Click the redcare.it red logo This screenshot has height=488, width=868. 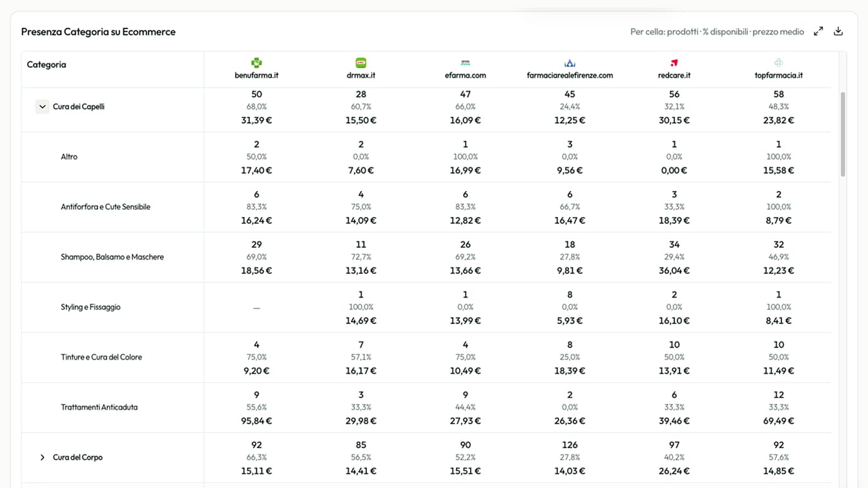tap(674, 63)
